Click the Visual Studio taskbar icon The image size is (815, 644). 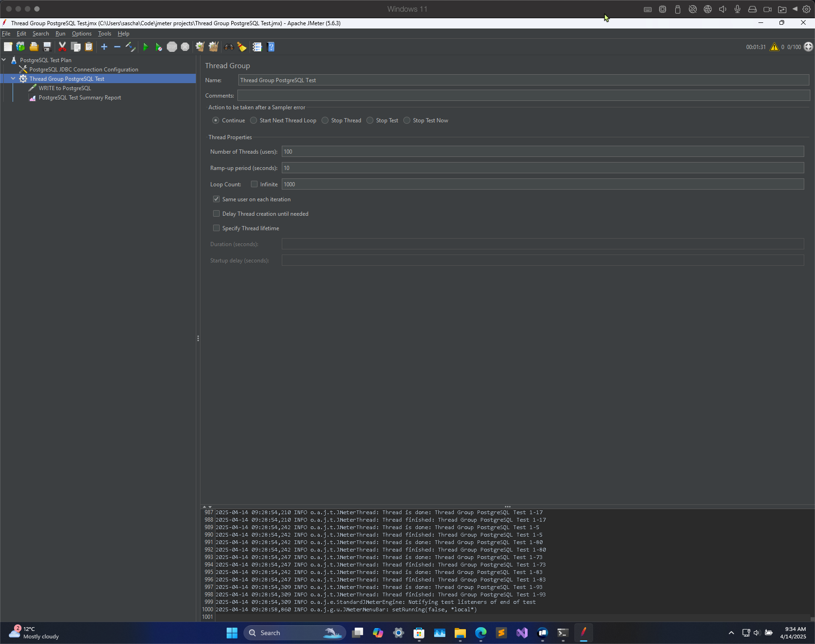(522, 633)
